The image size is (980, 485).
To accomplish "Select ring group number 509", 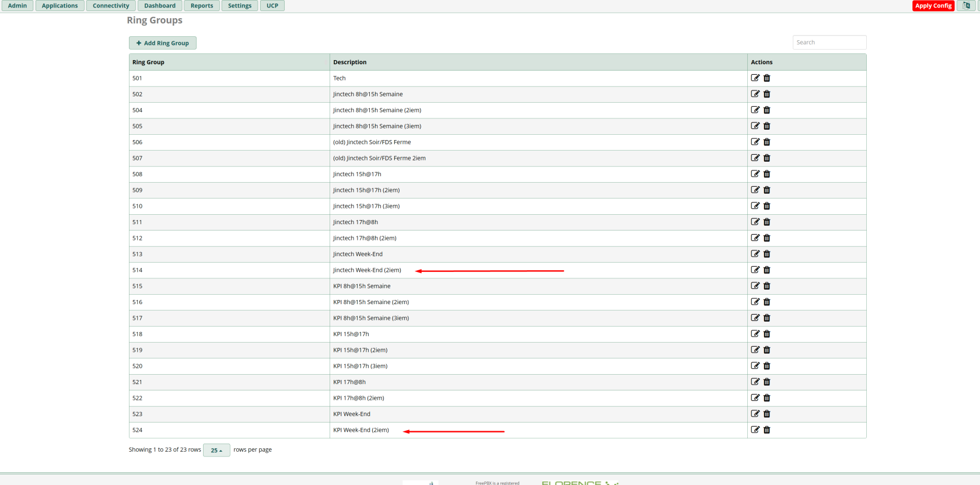I will pos(137,190).
